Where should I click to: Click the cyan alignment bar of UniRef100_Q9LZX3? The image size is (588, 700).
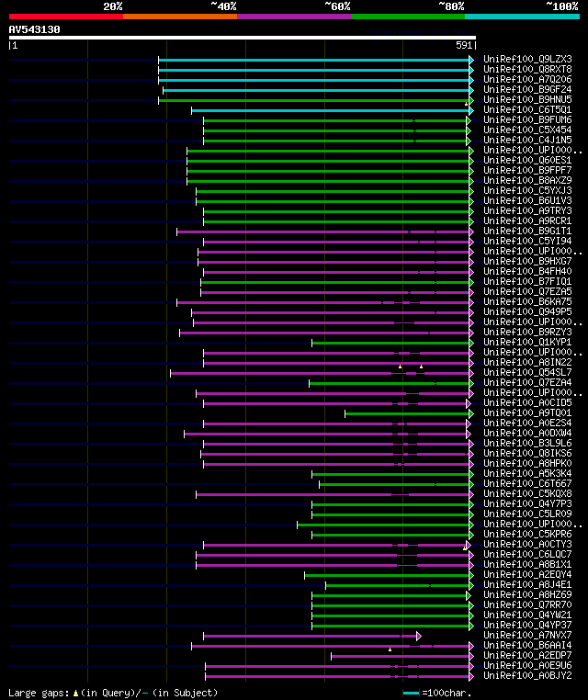point(316,60)
